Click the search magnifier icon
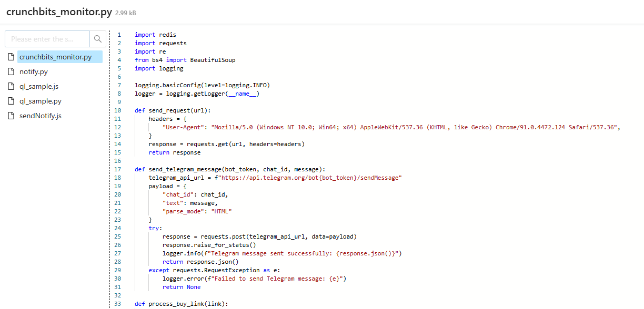The height and width of the screenshot is (309, 644). [98, 39]
